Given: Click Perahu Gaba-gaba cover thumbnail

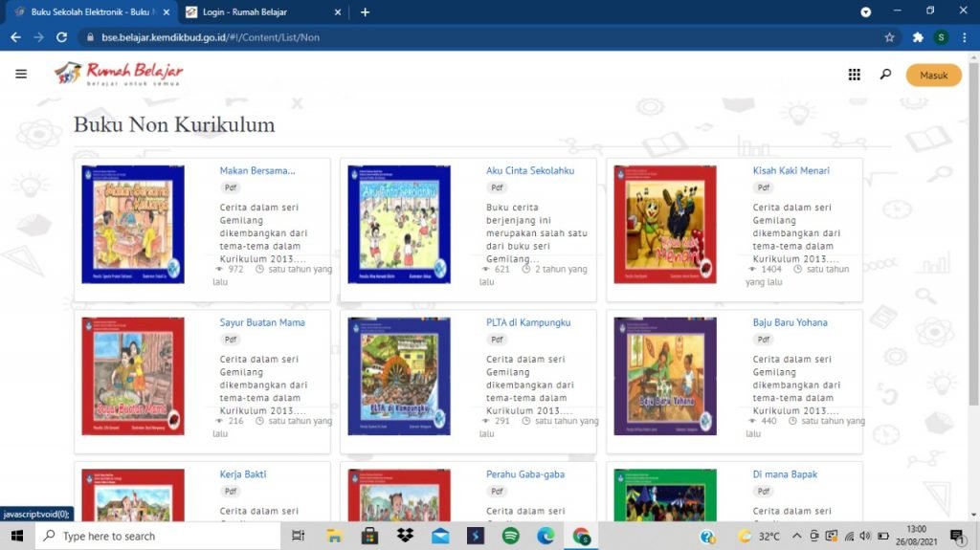Looking at the screenshot, I should coord(399,495).
